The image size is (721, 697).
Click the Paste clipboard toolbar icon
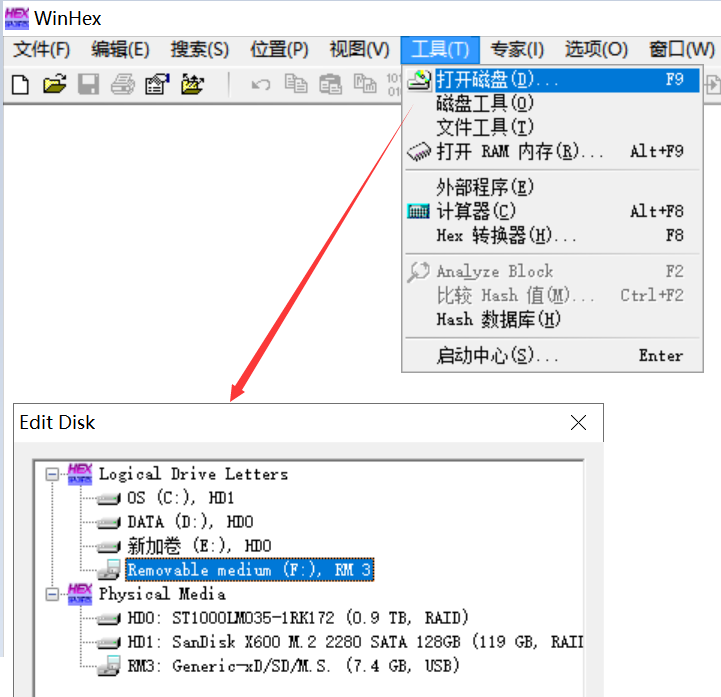[330, 85]
